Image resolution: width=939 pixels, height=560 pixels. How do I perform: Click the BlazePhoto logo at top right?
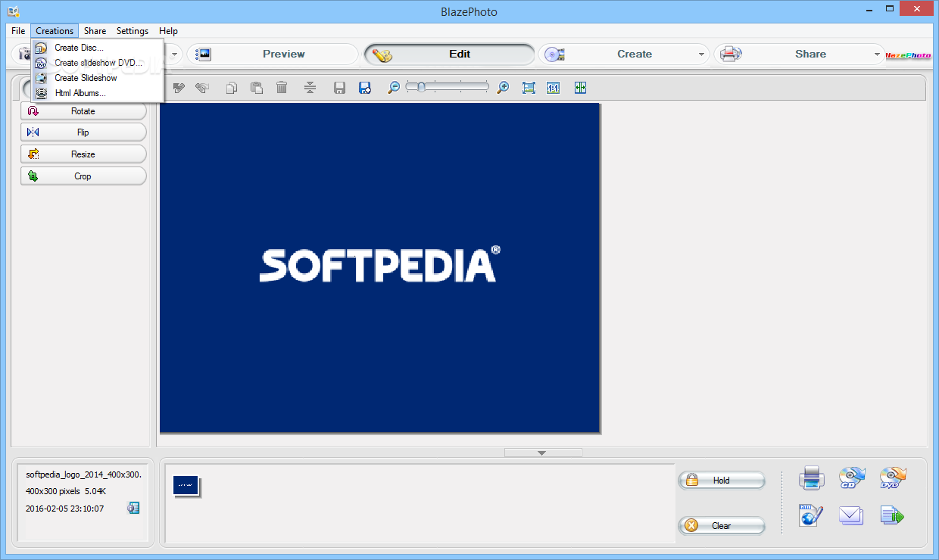pos(908,54)
